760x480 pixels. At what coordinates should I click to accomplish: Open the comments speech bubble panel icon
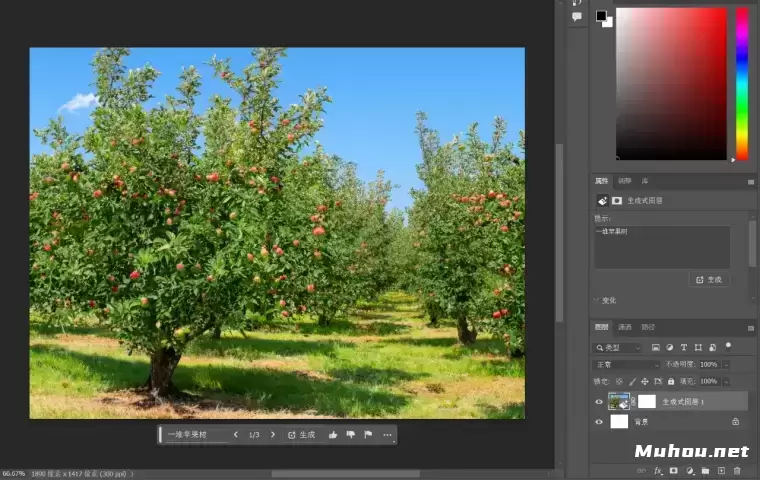[x=577, y=16]
